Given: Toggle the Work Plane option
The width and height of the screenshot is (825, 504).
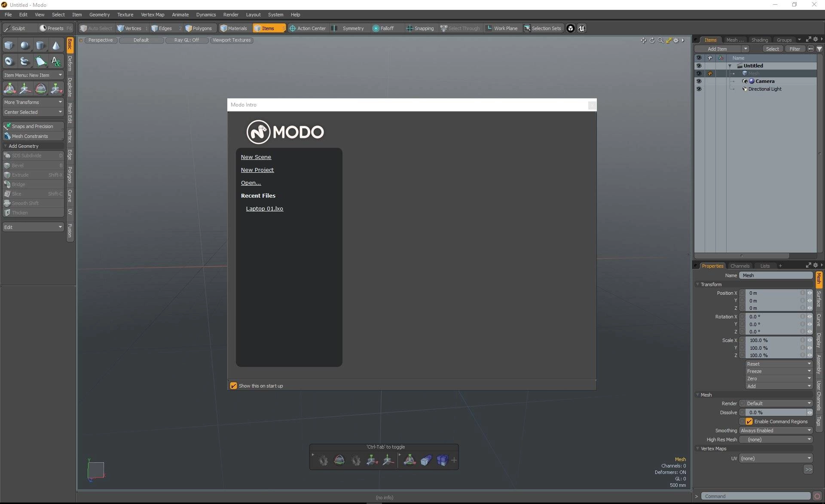Looking at the screenshot, I should 501,28.
